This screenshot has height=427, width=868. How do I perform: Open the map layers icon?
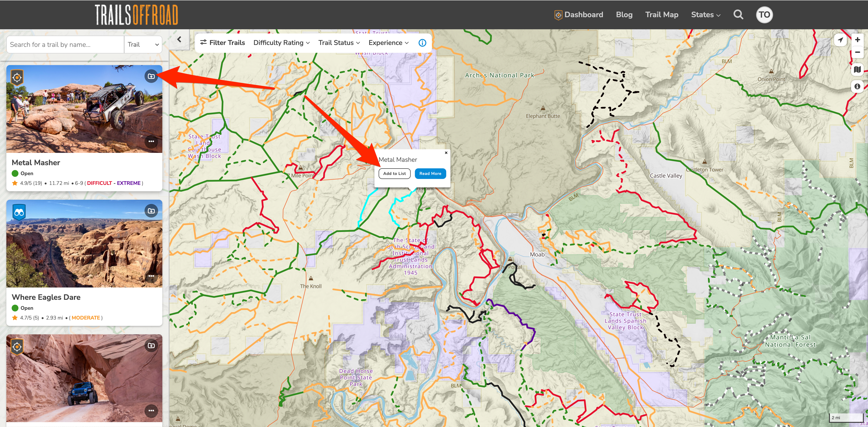pos(857,69)
